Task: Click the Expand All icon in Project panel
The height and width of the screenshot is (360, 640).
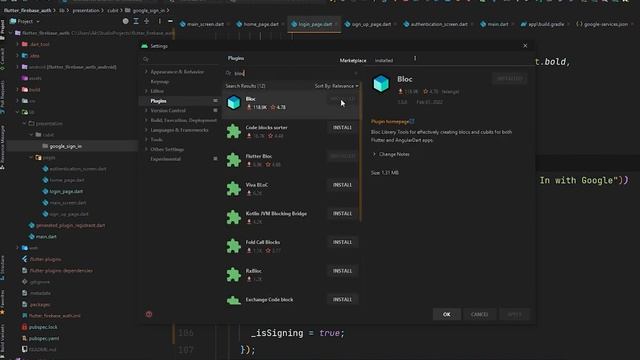Action: click(x=136, y=21)
